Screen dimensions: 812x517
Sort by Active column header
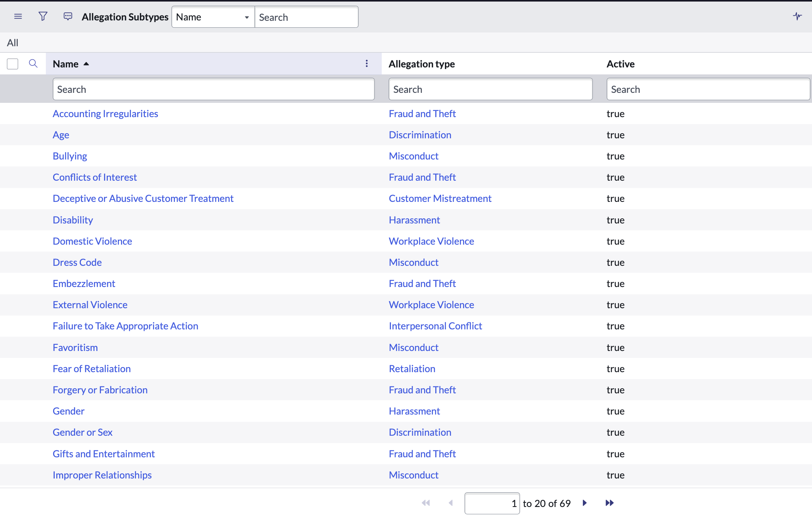pos(621,64)
